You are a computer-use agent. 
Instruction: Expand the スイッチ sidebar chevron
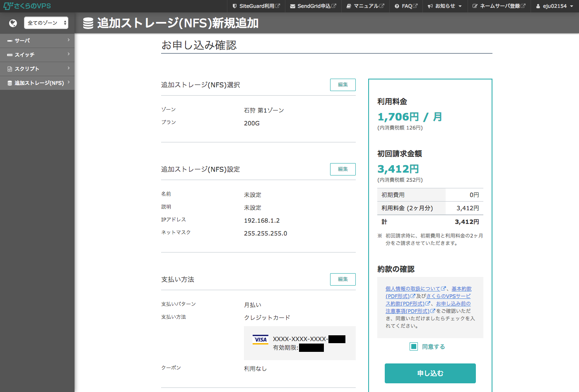pos(68,54)
